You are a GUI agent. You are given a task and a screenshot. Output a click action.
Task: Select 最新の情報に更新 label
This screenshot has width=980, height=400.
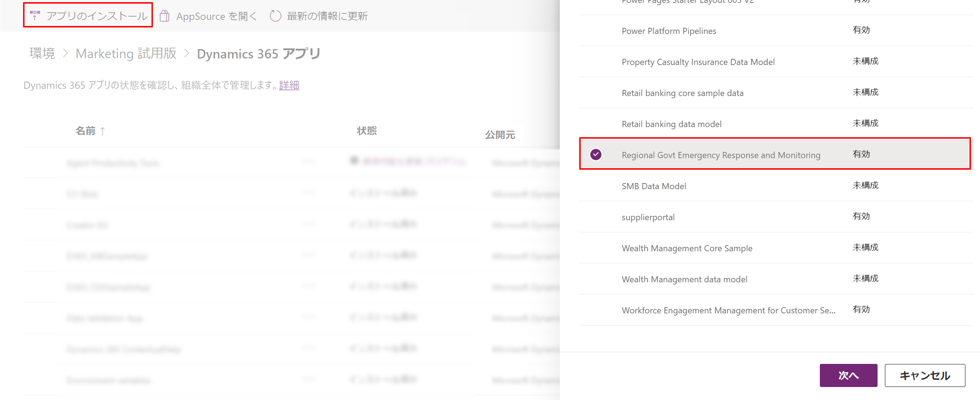coord(327,16)
